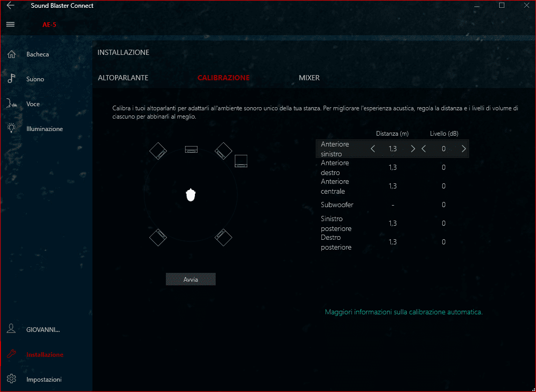This screenshot has width=536, height=392.
Task: Increase Anteriore sinistro level with right arrow
Action: pyautogui.click(x=463, y=149)
